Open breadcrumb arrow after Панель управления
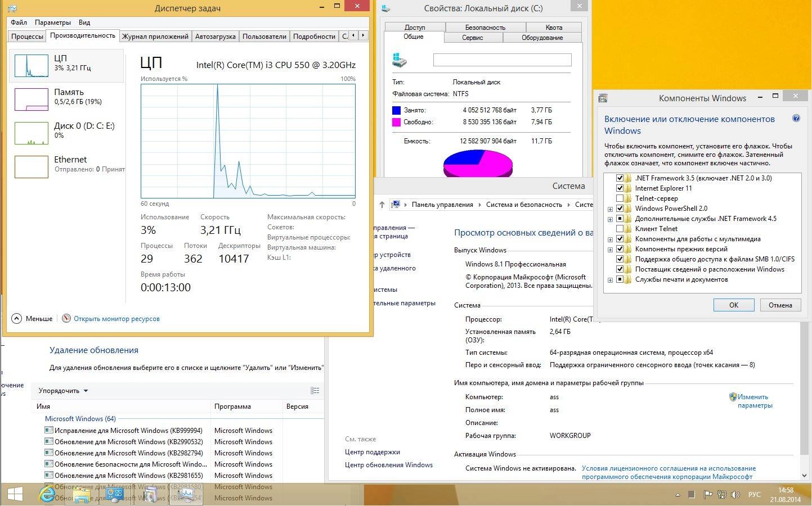Screen dimensions: 812x506 [479, 205]
